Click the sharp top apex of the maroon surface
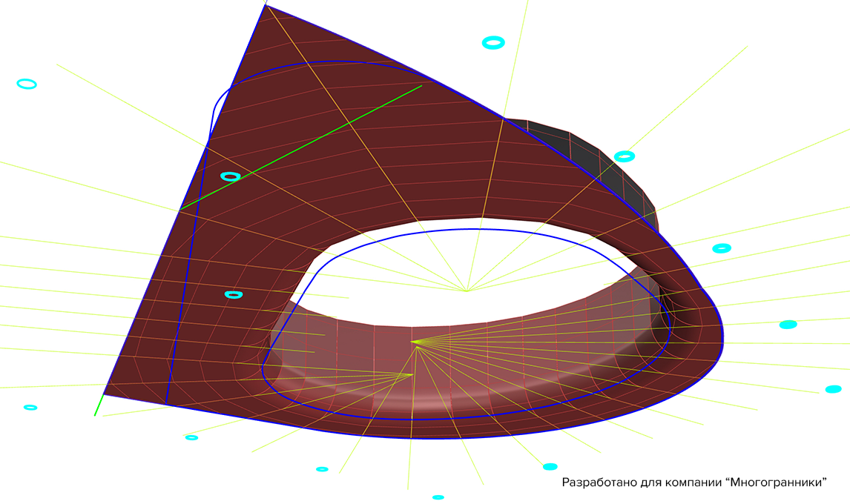Viewport: 850px width, 504px height. point(266,5)
